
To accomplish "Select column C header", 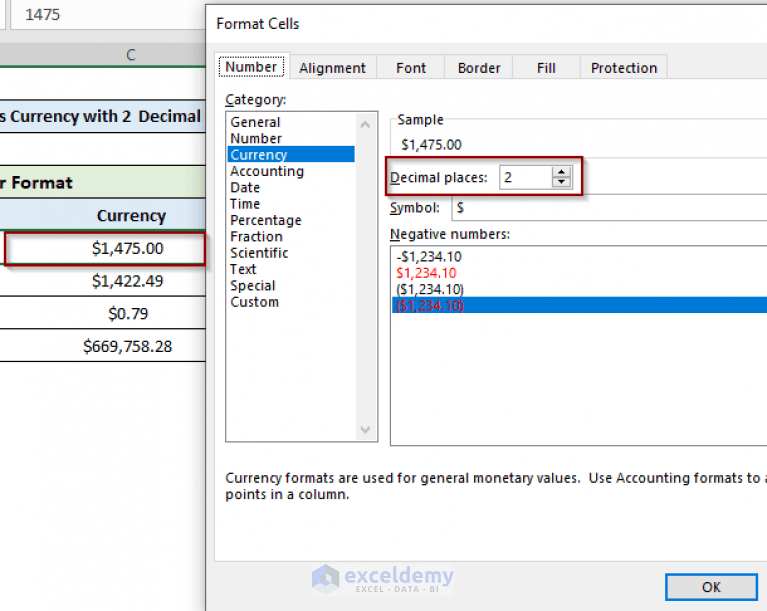I will [103, 54].
